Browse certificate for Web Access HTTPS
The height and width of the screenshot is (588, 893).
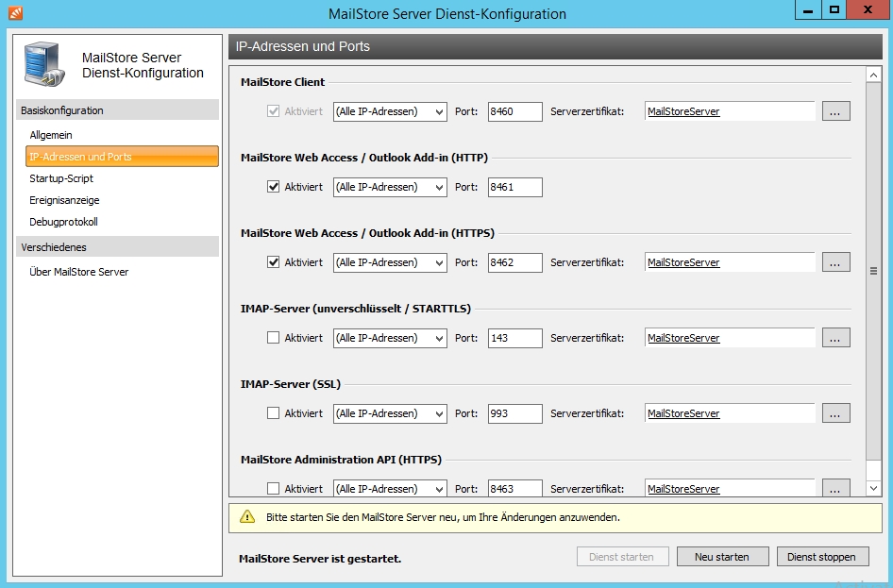click(835, 261)
